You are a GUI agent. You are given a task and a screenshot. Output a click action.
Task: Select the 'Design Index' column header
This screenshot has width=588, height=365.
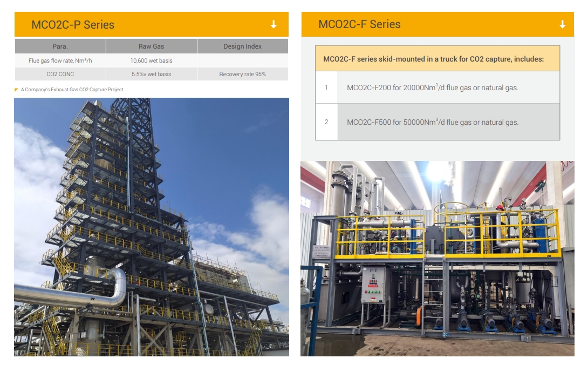click(x=242, y=46)
